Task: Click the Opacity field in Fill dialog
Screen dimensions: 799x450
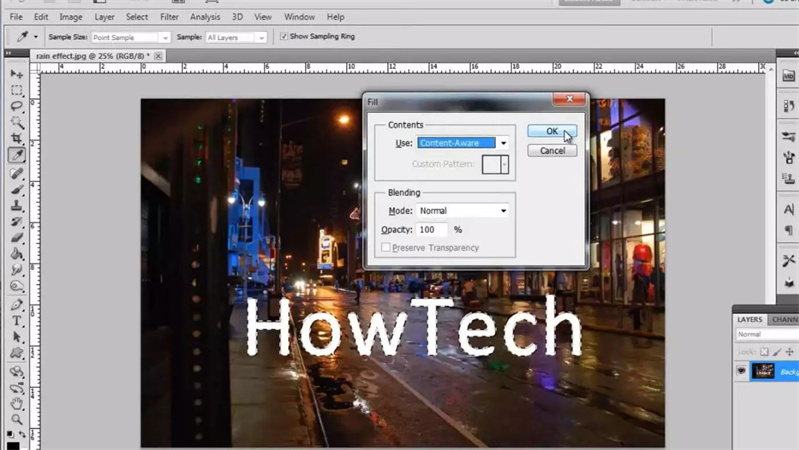Action: [x=432, y=230]
